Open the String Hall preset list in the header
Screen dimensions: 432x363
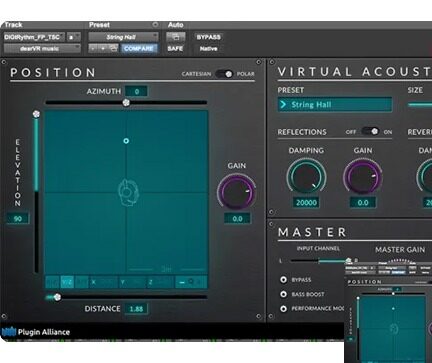pos(123,37)
